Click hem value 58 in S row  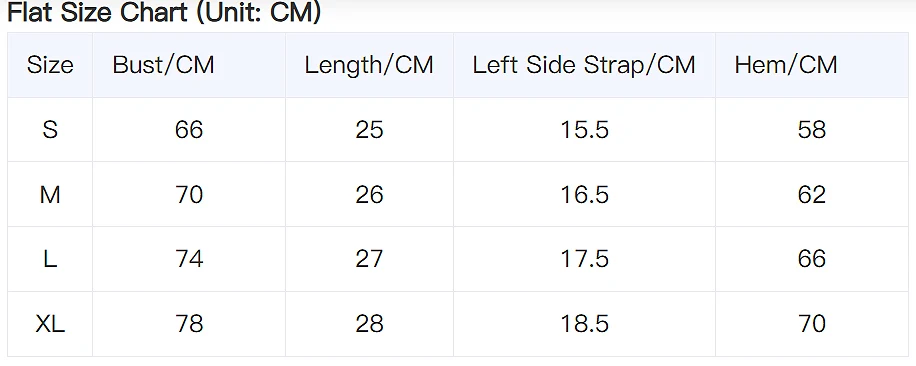[812, 130]
